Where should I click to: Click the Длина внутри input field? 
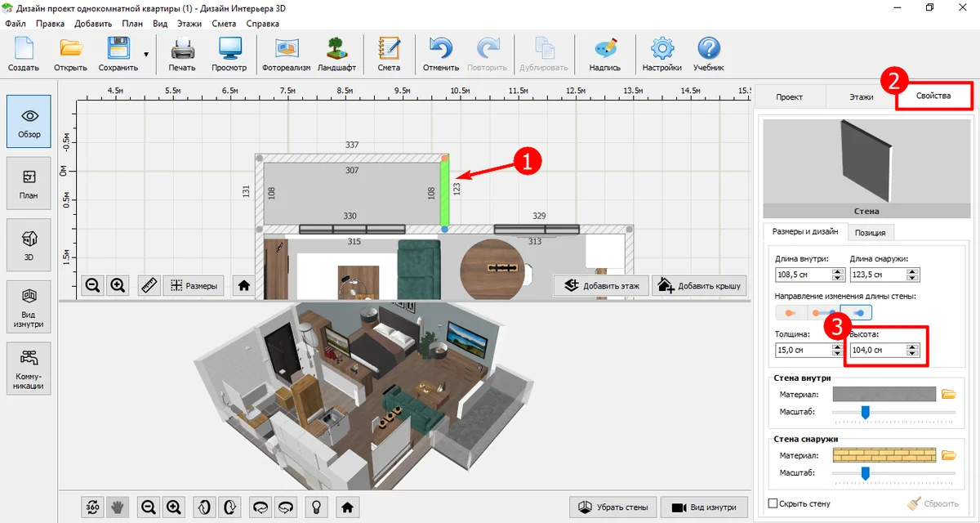tap(802, 275)
